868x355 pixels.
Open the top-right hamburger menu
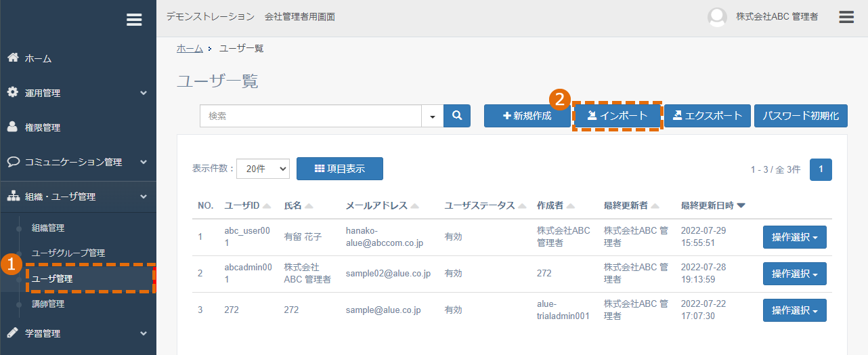click(x=846, y=17)
